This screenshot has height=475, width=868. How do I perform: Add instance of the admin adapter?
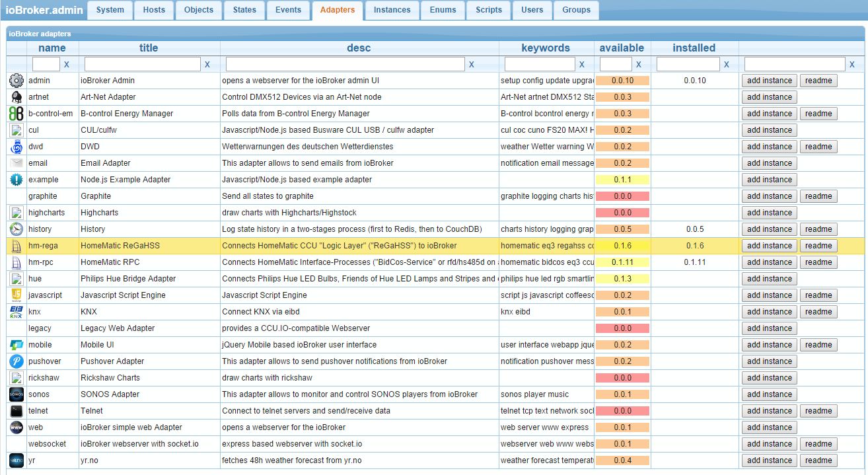tap(770, 81)
